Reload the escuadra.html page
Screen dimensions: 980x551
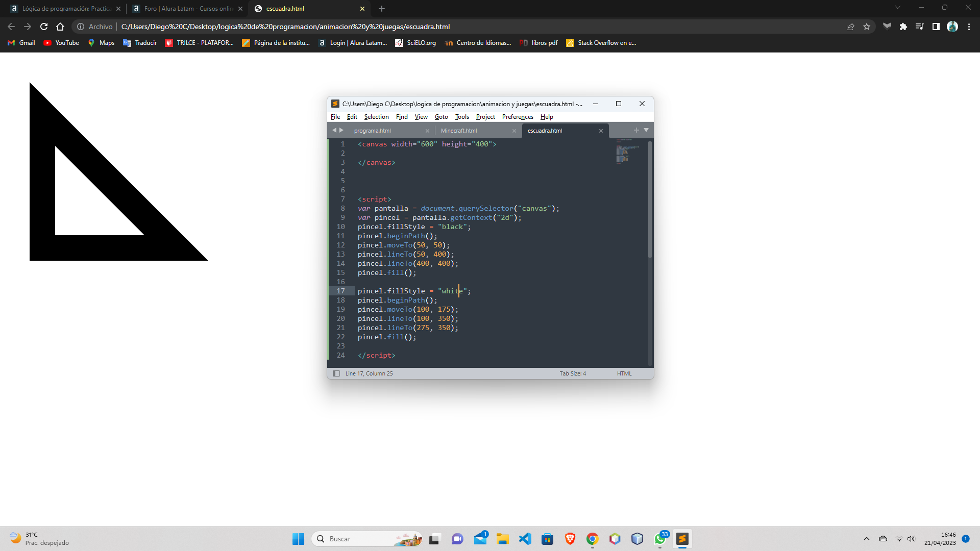[x=44, y=27]
